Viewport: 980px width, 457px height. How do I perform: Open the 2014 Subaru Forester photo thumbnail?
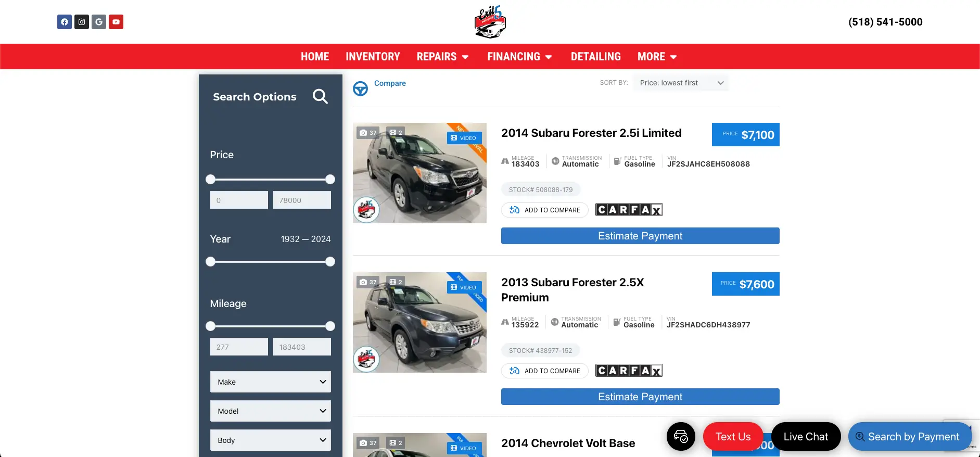tap(419, 173)
